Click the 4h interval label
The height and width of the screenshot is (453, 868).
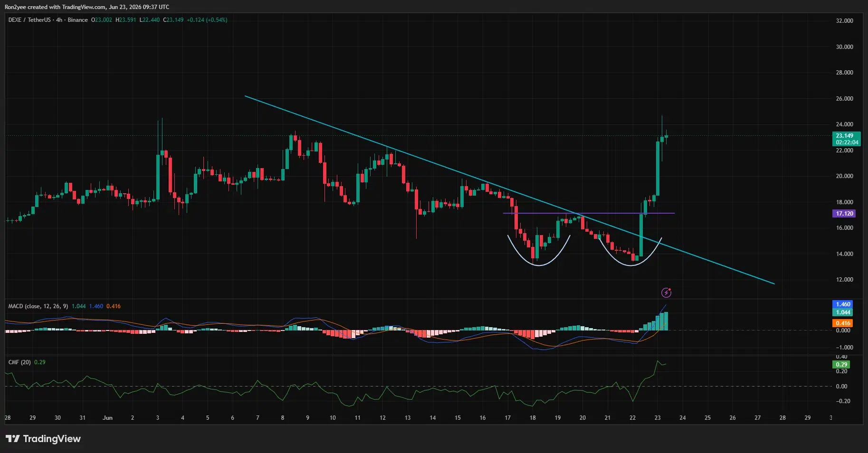[x=59, y=20]
